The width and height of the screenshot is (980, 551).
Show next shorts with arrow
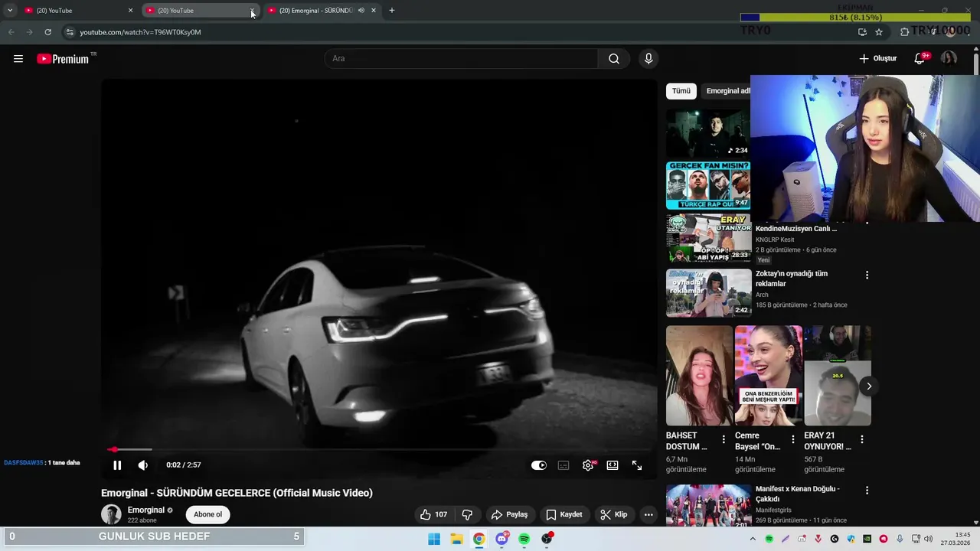tap(868, 386)
